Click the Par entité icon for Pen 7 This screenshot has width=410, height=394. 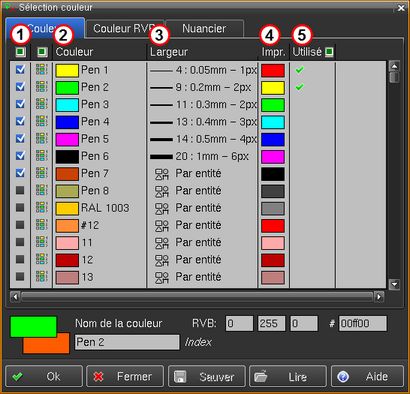click(162, 174)
